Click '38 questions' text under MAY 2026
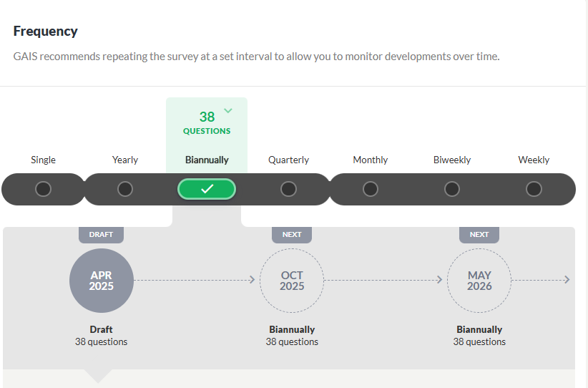 pyautogui.click(x=479, y=342)
